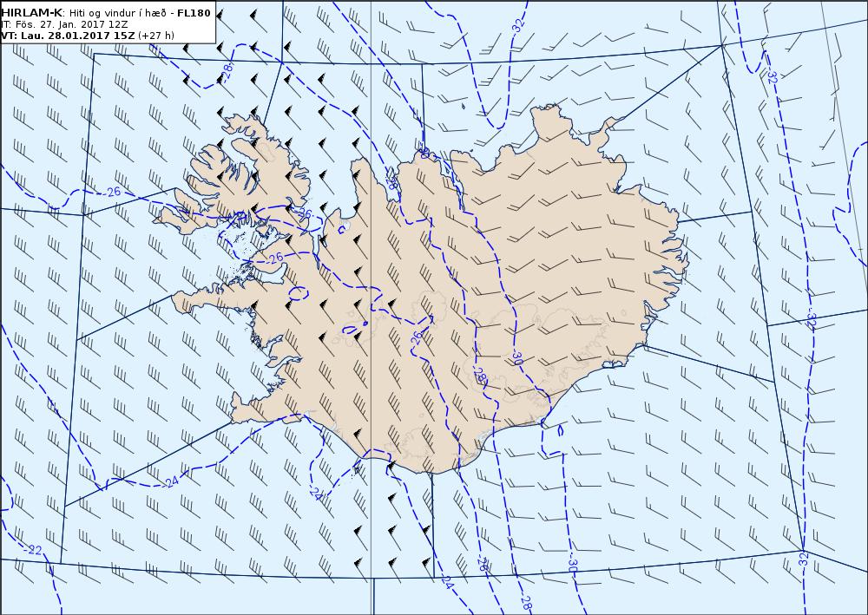Click the valid time line "VT: Lau. 28.01.2017 15Z (+27 h)"
The image size is (868, 615).
click(x=88, y=36)
